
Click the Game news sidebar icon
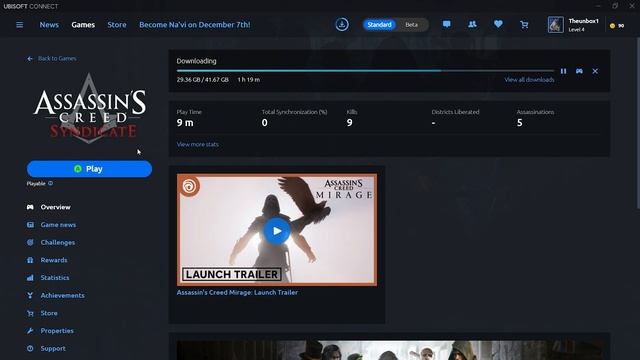[30, 225]
